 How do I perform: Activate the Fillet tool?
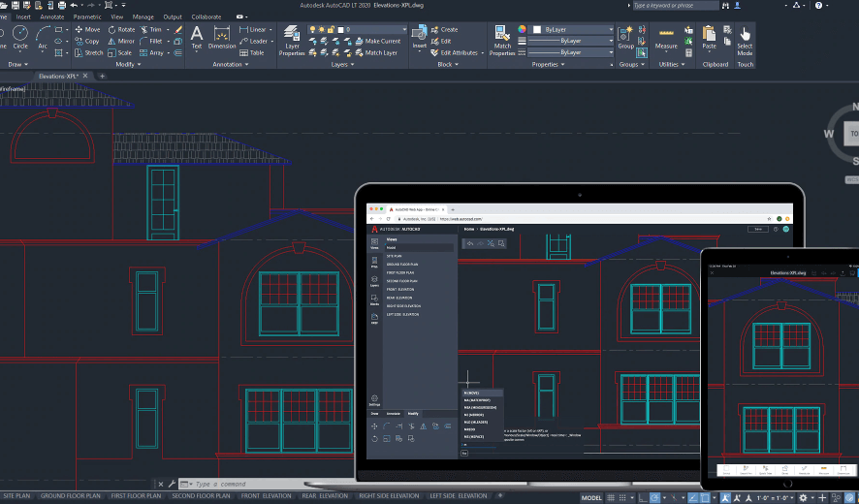coord(151,41)
